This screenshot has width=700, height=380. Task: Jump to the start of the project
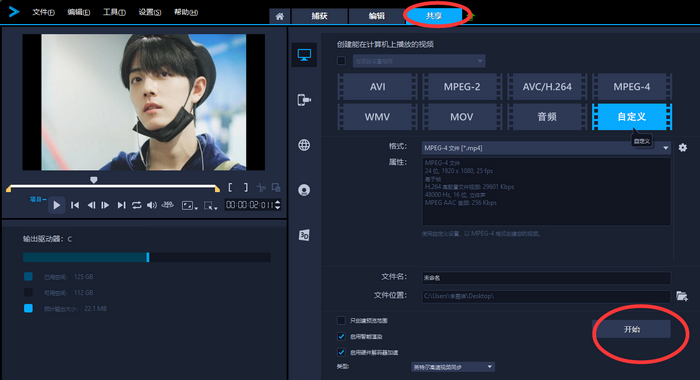tap(75, 205)
